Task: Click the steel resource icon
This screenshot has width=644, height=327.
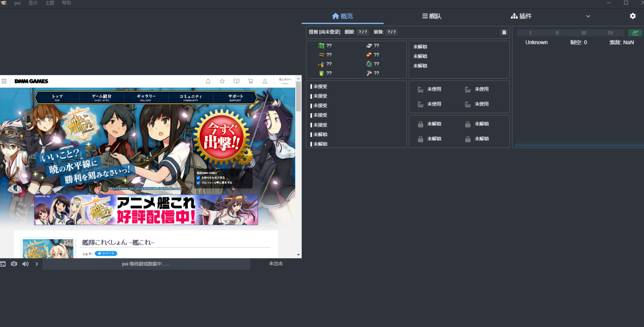Action: 369,46
